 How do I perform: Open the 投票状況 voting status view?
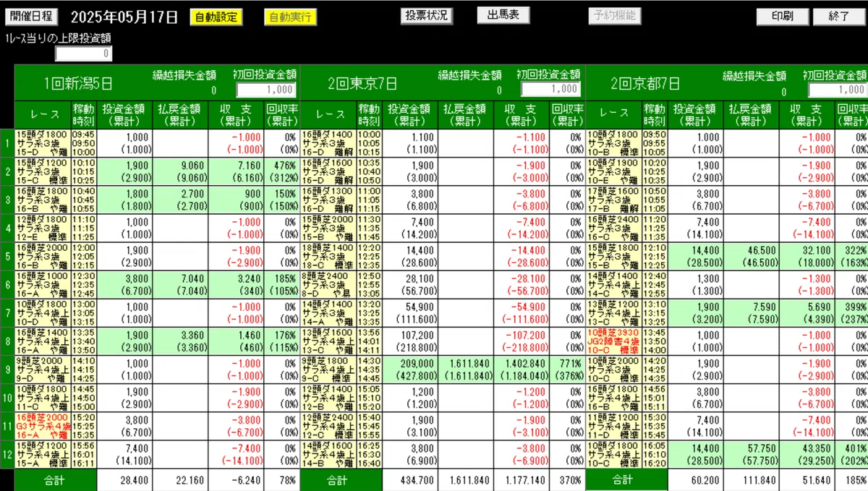[x=425, y=15]
